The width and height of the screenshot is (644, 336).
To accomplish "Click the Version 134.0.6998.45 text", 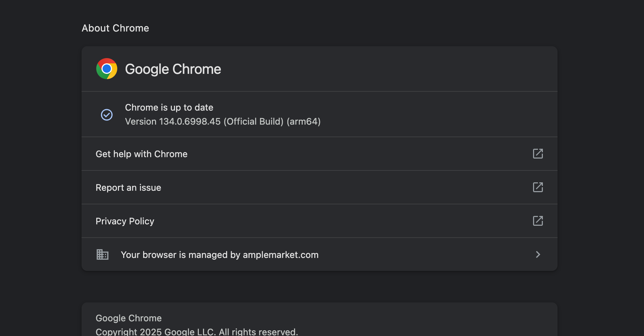I will (223, 121).
